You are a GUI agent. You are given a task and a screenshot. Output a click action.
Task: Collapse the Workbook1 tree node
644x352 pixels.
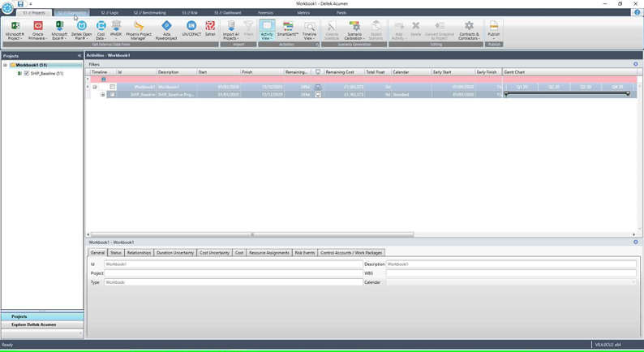coord(6,65)
